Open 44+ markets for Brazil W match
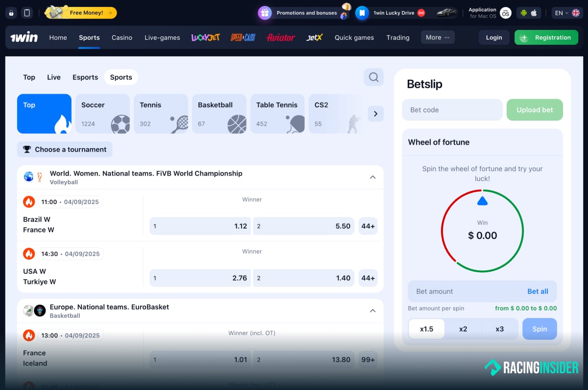 (x=368, y=226)
